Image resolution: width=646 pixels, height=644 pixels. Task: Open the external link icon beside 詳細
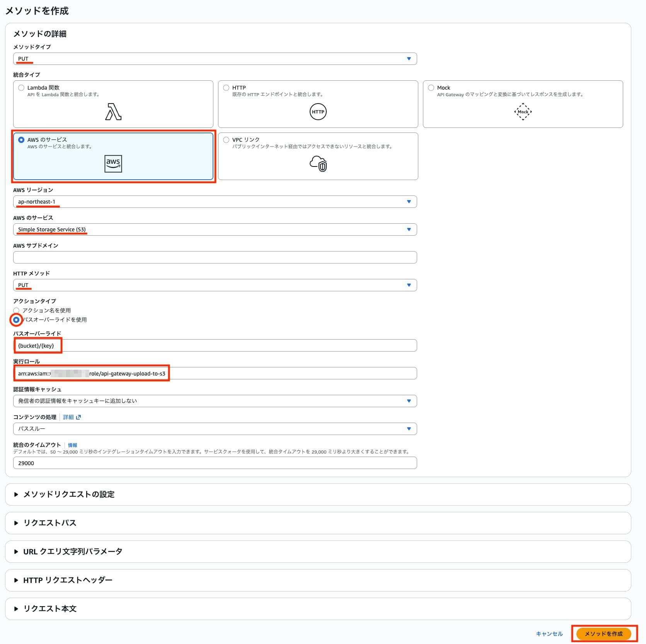pyautogui.click(x=79, y=417)
